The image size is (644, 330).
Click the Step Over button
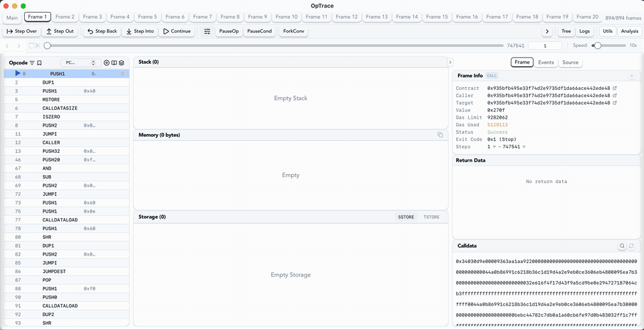tap(22, 32)
